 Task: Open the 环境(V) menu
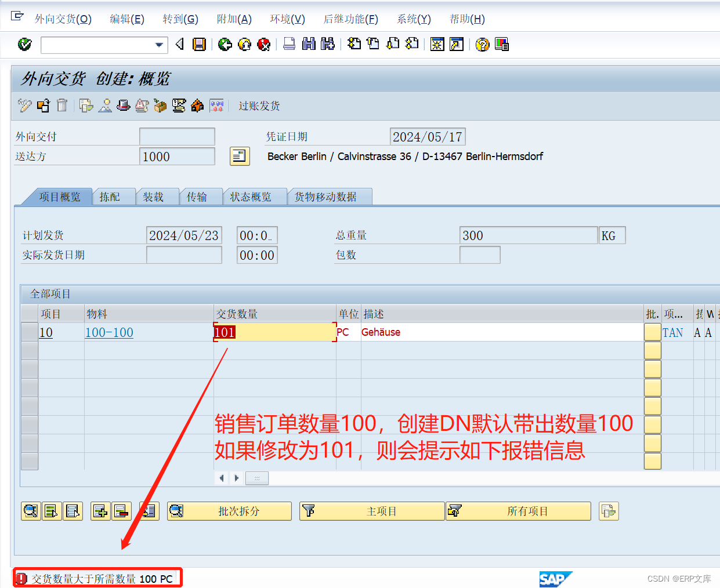point(287,19)
